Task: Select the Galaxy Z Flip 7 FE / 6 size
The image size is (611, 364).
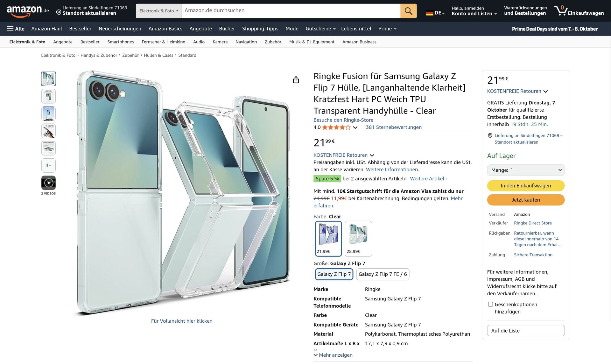Action: (x=383, y=274)
